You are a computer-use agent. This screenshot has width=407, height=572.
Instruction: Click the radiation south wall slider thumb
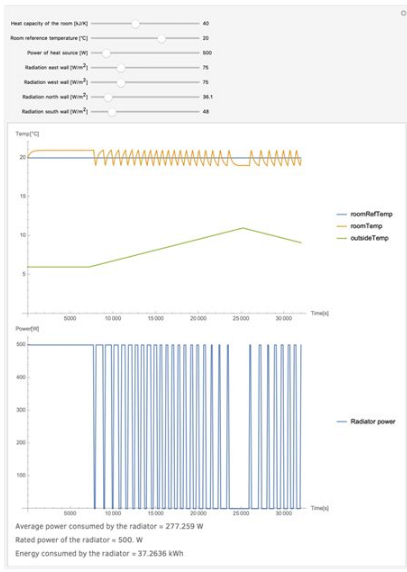[x=112, y=112]
